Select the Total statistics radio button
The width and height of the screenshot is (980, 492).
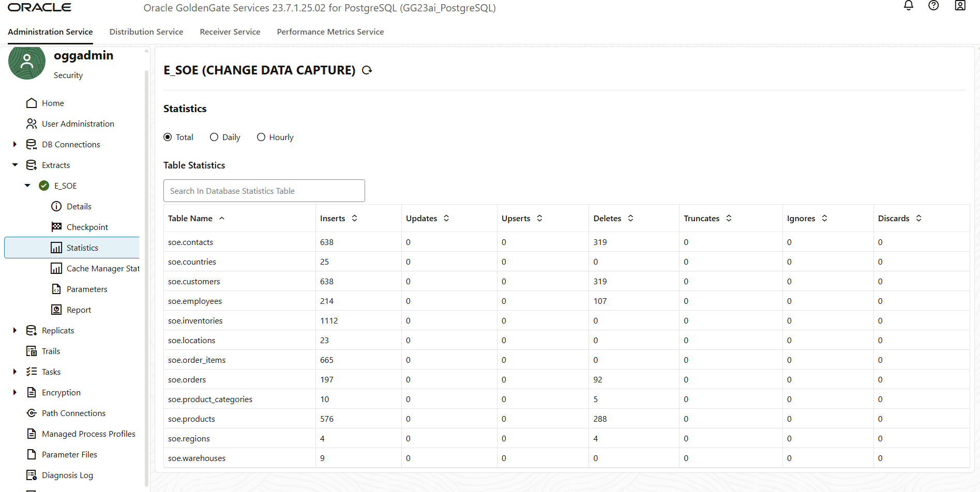coord(168,137)
